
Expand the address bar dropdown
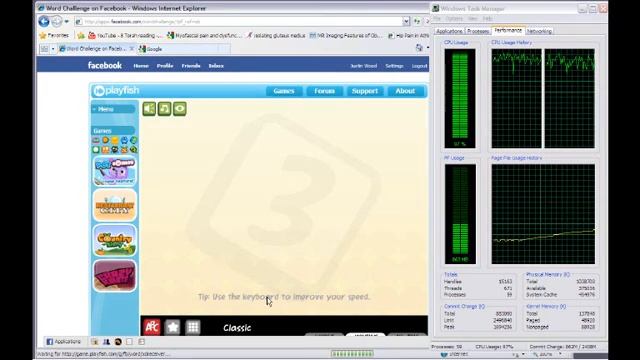406,21
